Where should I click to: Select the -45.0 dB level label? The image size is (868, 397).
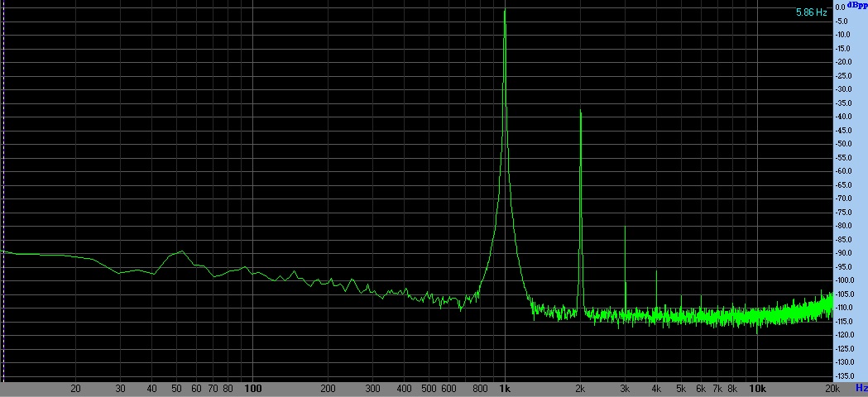842,130
